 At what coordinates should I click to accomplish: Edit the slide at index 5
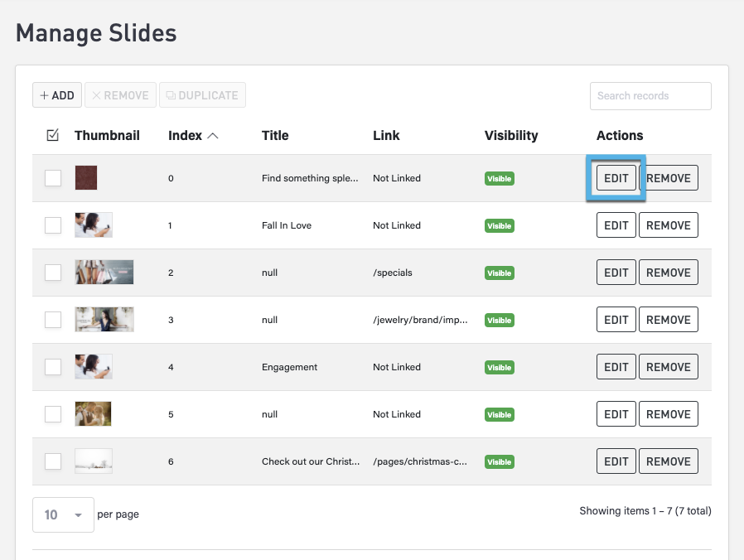pos(616,414)
